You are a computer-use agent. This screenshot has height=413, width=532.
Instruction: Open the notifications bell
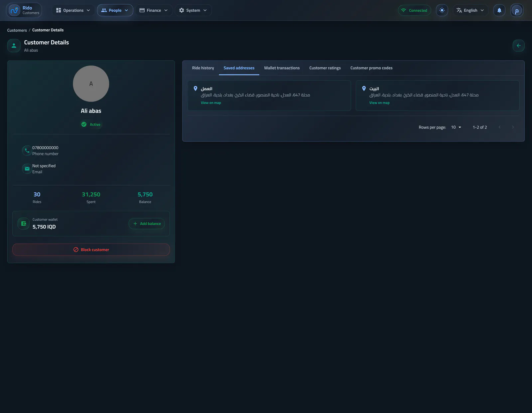coord(499,10)
